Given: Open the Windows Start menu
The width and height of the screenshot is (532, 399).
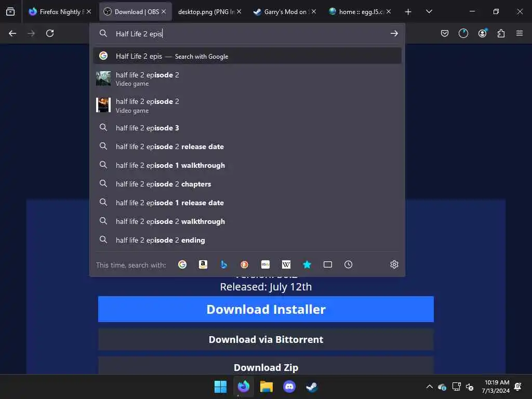Looking at the screenshot, I should coord(220,387).
